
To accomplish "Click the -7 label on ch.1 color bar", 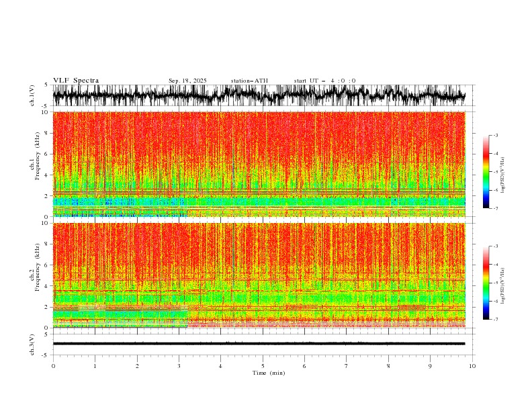I will pos(496,208).
